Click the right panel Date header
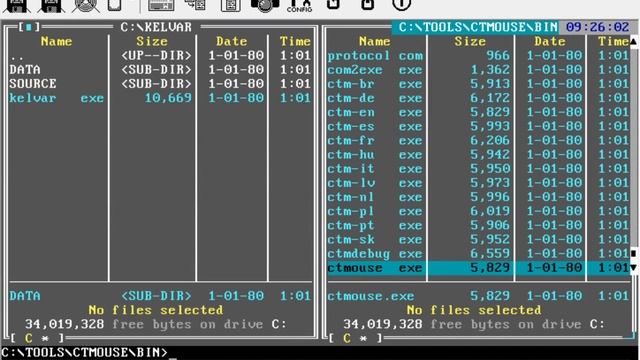 click(x=550, y=41)
